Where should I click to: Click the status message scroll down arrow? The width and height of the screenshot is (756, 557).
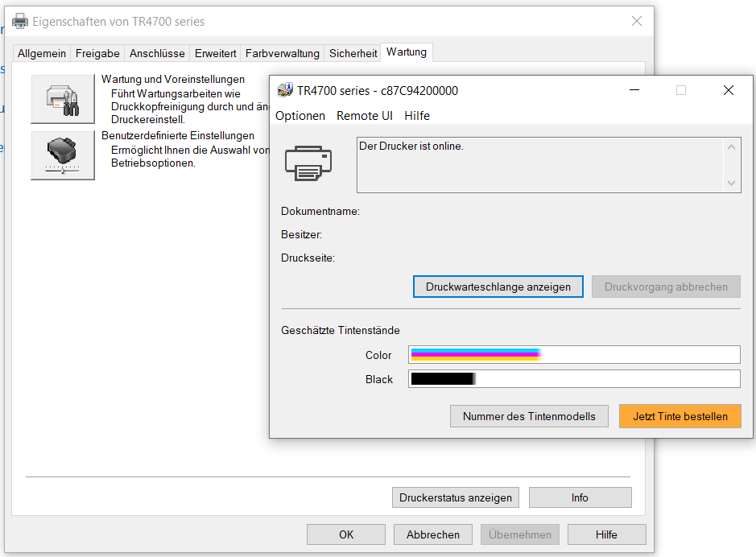click(731, 183)
